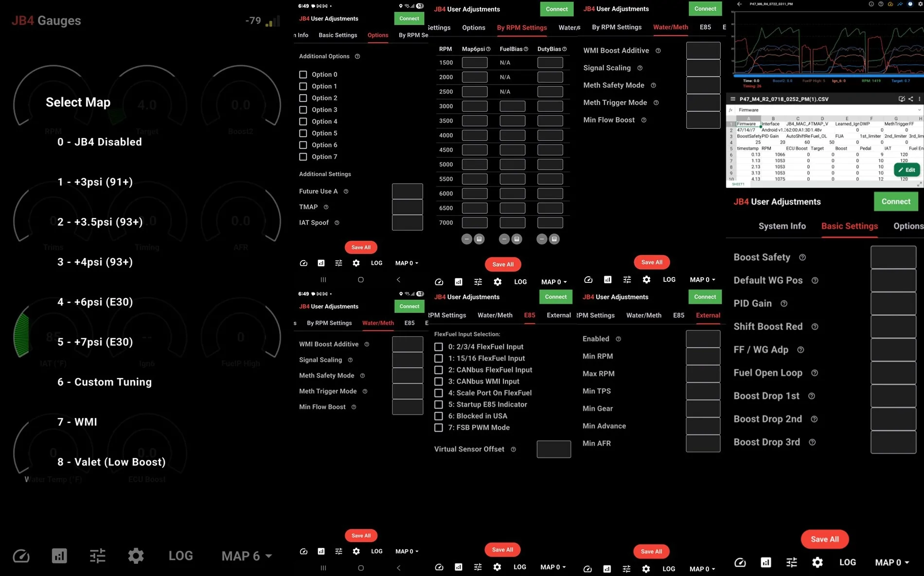Image resolution: width=924 pixels, height=576 pixels.
Task: Click the Min AFR input field
Action: click(x=703, y=443)
